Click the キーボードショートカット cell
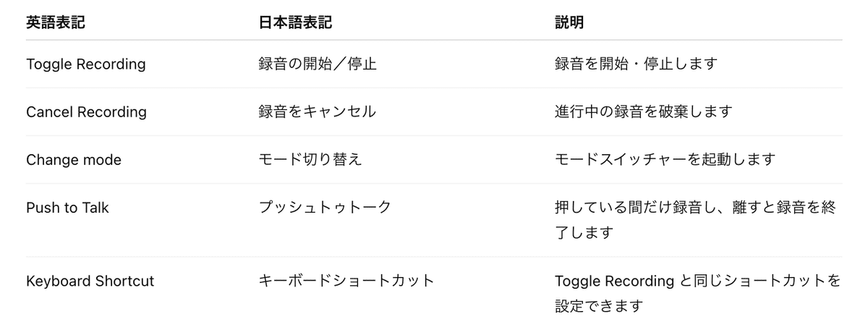The height and width of the screenshot is (335, 868). tap(346, 281)
